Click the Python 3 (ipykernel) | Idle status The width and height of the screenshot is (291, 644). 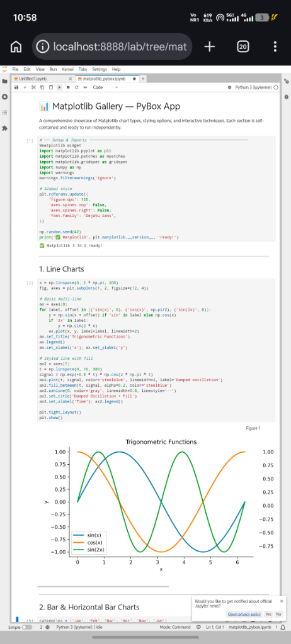coord(79,627)
